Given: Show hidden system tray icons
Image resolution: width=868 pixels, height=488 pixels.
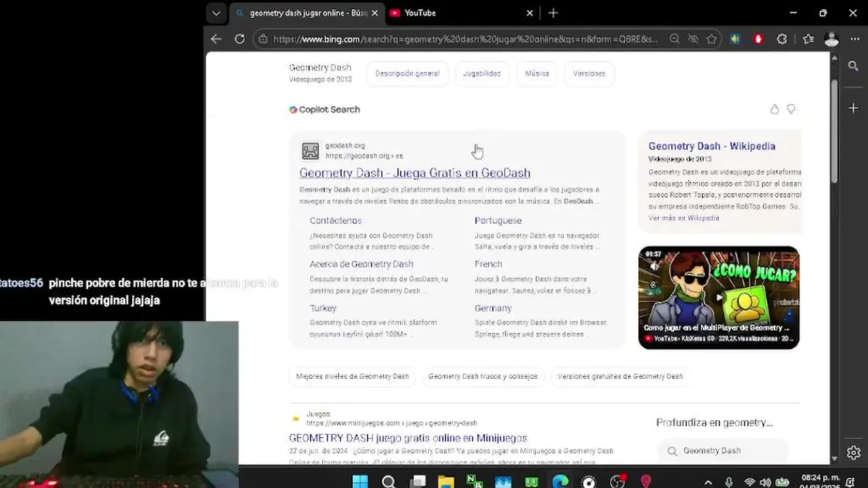Looking at the screenshot, I should tap(708, 482).
